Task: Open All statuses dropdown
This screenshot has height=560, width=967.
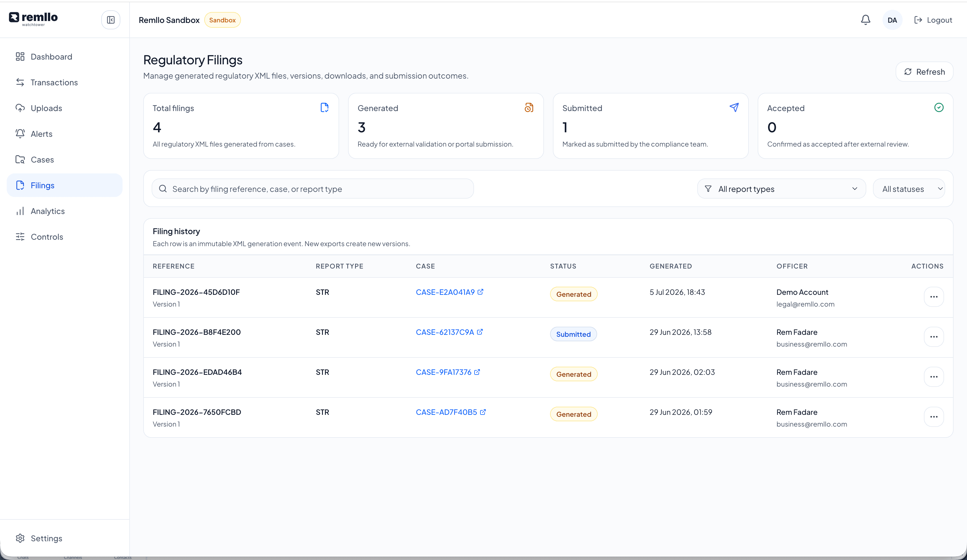Action: point(909,189)
